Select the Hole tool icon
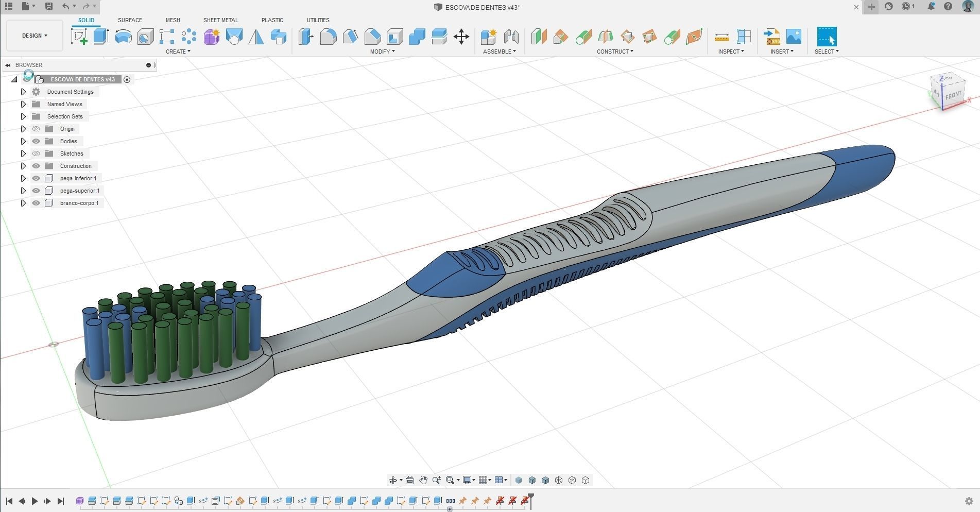Screen dimensions: 980x512 pos(145,37)
